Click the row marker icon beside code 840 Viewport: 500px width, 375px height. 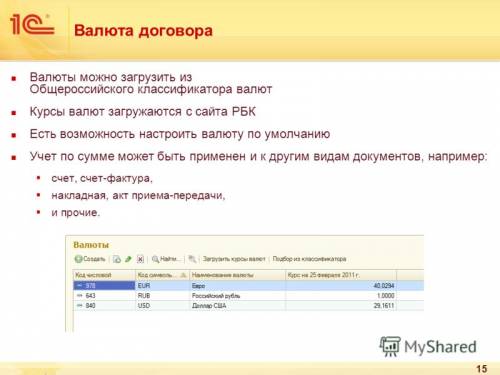coord(80,306)
